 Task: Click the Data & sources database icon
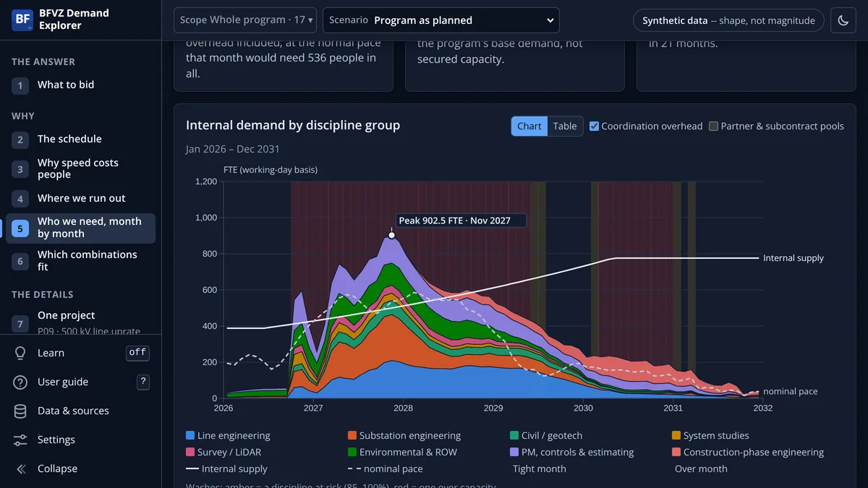tap(20, 411)
